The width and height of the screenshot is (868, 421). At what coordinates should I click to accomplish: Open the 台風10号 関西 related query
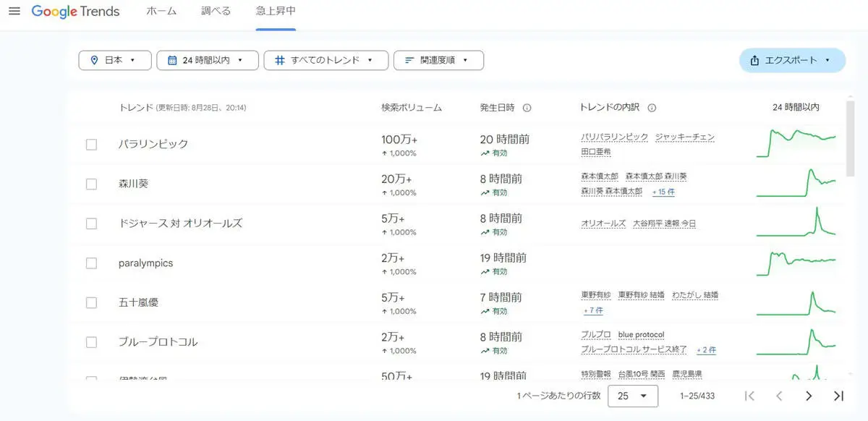point(642,374)
